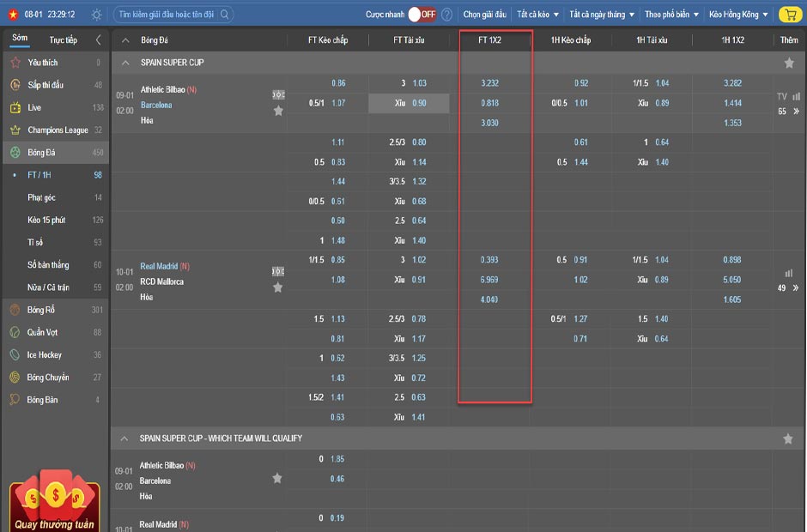Click the Thêm column header
The width and height of the screenshot is (807, 532).
[789, 39]
